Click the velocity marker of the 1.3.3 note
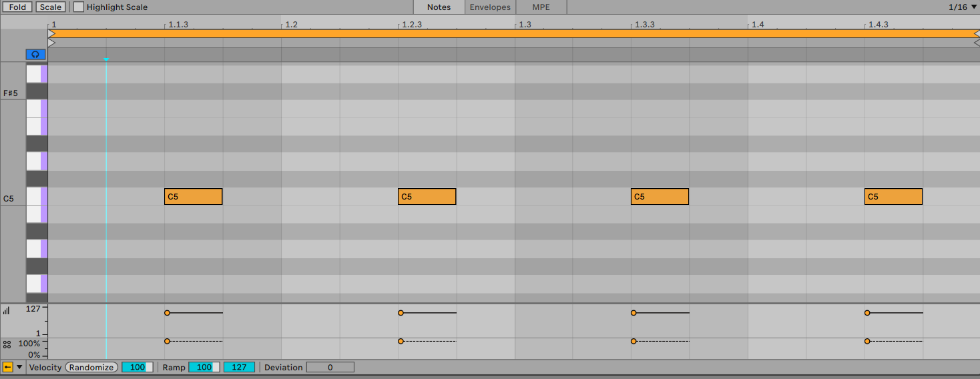Image resolution: width=980 pixels, height=379 pixels. 634,313
